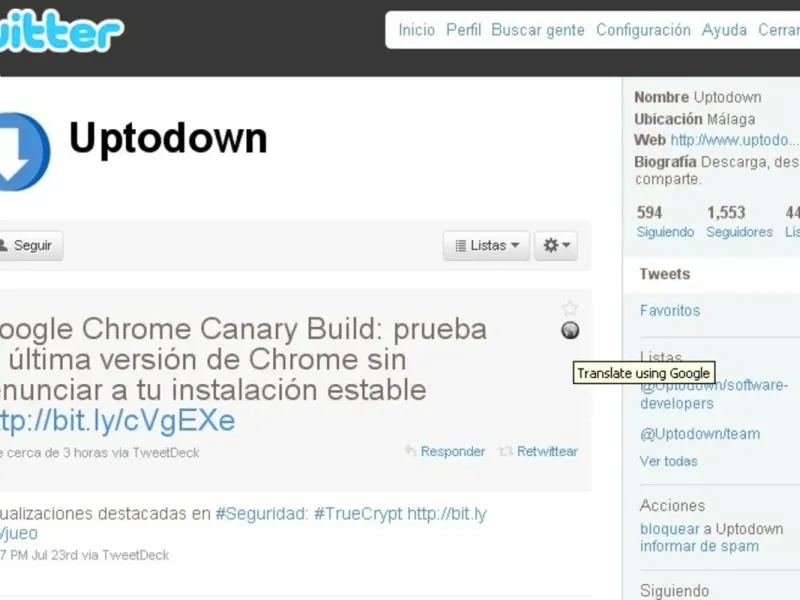Mark the Chrome Canary tweet as favorite
The height and width of the screenshot is (600, 800).
click(569, 308)
